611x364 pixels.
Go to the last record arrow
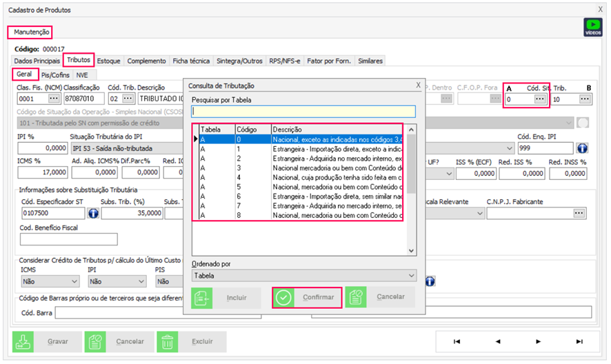click(x=579, y=341)
